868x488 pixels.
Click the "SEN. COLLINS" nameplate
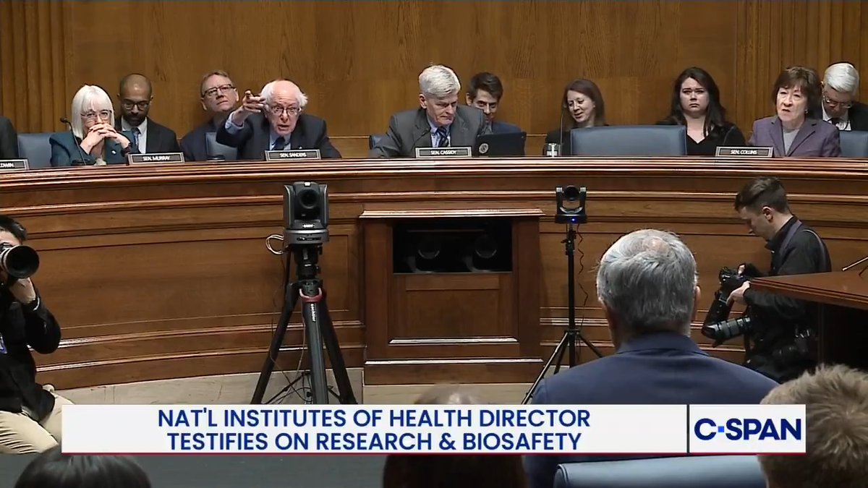(x=744, y=151)
